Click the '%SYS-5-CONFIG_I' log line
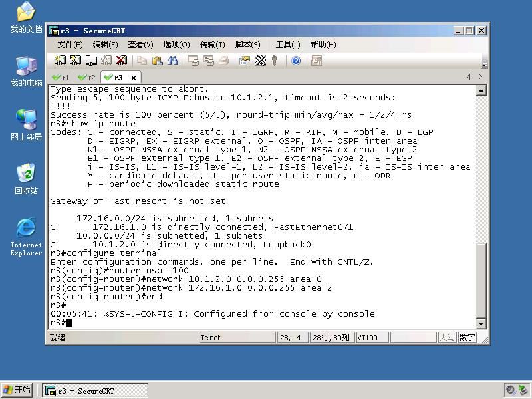The width and height of the screenshot is (532, 399). (x=213, y=313)
